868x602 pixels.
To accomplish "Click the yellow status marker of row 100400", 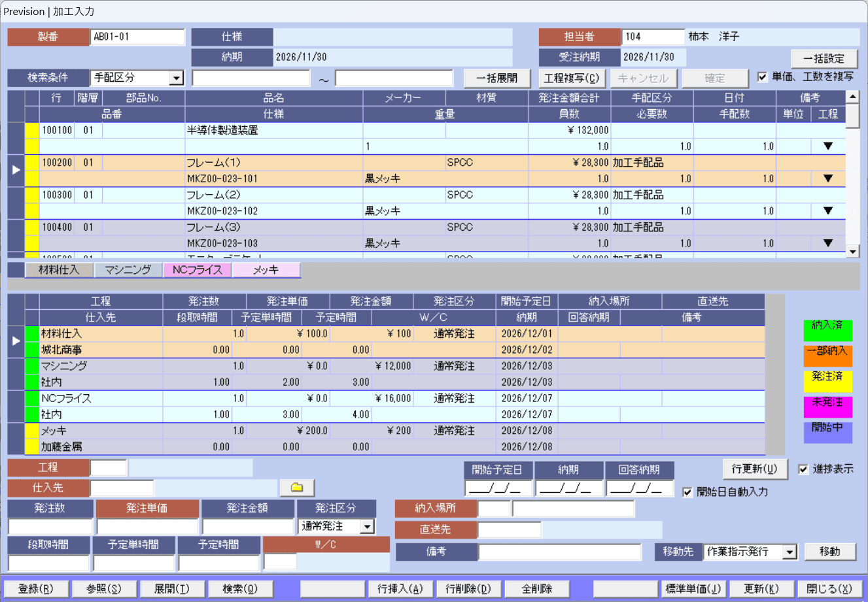I will pos(32,235).
